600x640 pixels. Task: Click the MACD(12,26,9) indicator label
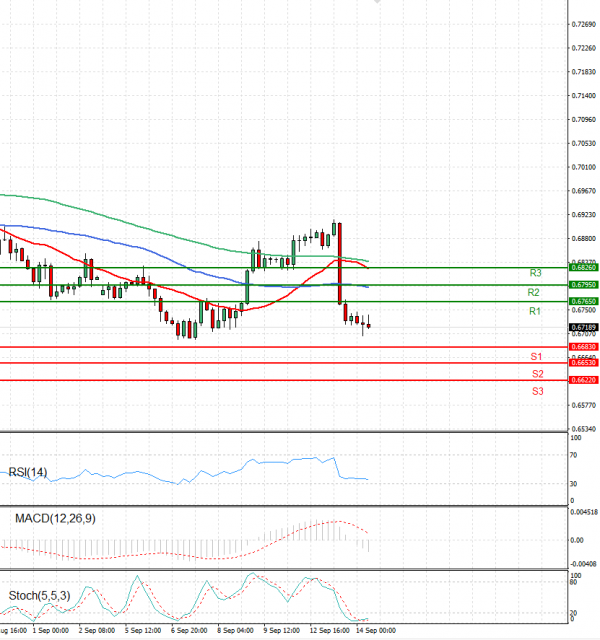[x=55, y=518]
